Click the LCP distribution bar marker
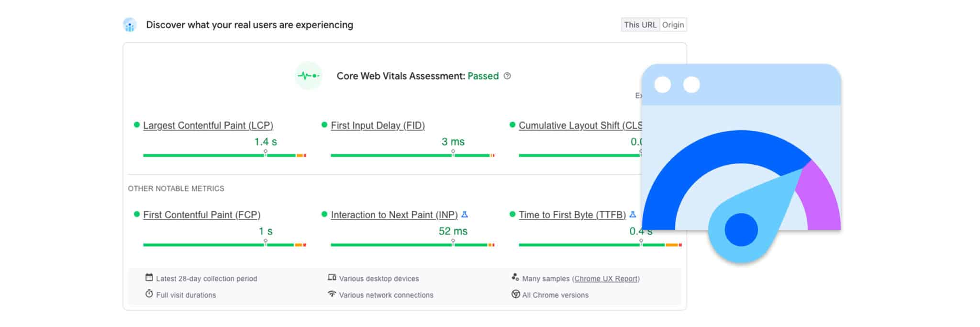 coord(266,153)
